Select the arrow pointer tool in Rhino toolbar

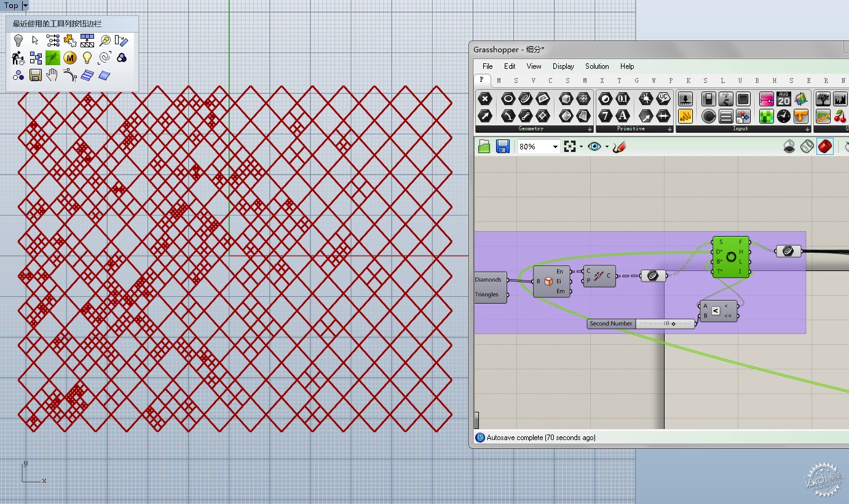[x=36, y=41]
